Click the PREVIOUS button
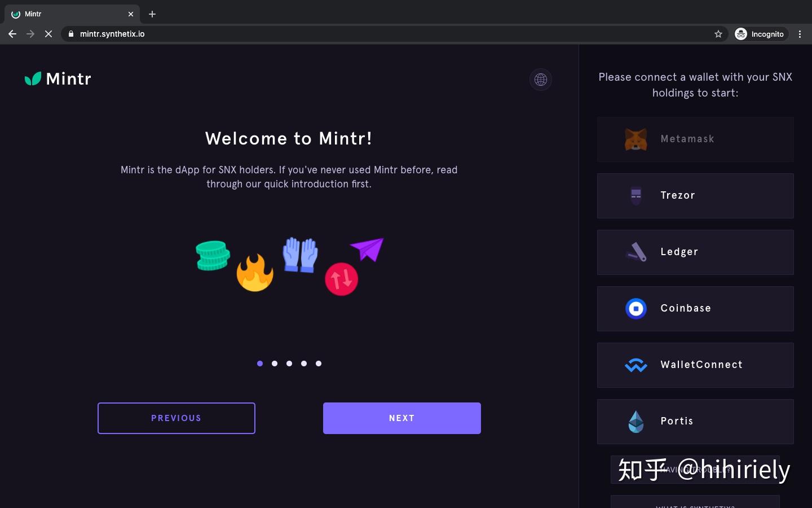This screenshot has height=508, width=812. click(176, 418)
